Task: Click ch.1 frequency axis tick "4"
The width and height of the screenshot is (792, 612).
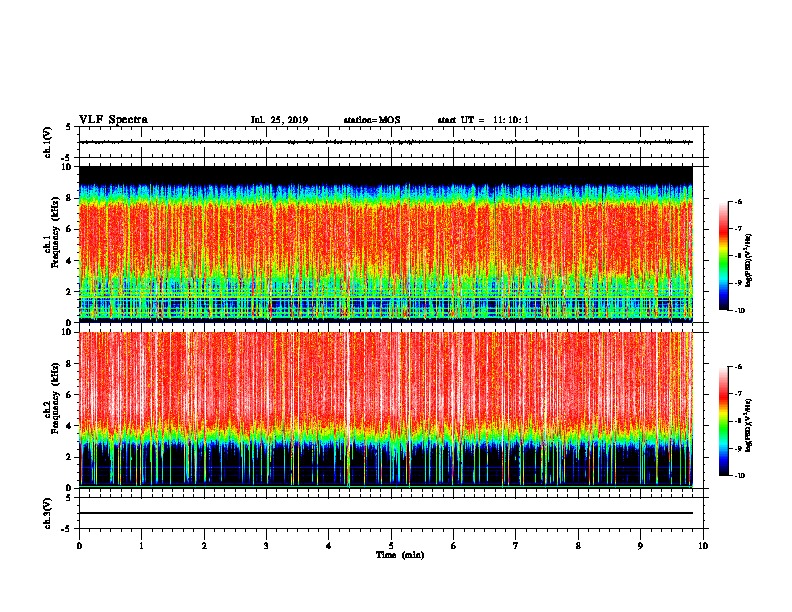Action: tap(69, 261)
